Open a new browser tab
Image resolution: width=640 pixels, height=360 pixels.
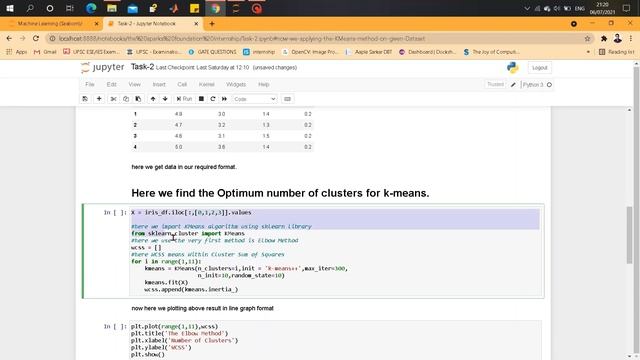click(212, 24)
